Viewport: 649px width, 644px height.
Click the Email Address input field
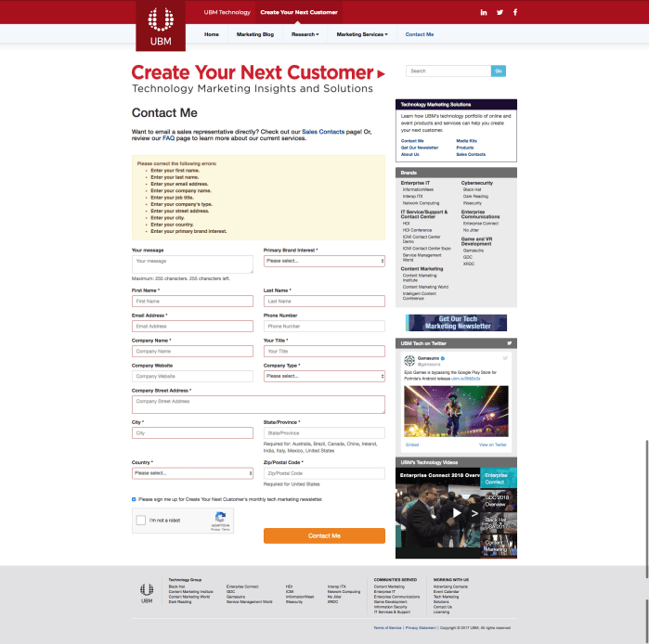point(192,327)
